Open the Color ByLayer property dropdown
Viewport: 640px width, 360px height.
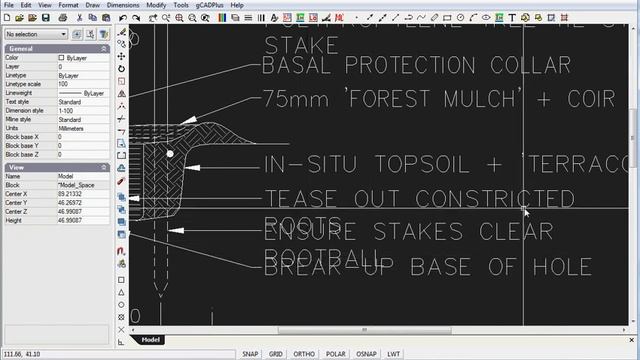(x=83, y=58)
